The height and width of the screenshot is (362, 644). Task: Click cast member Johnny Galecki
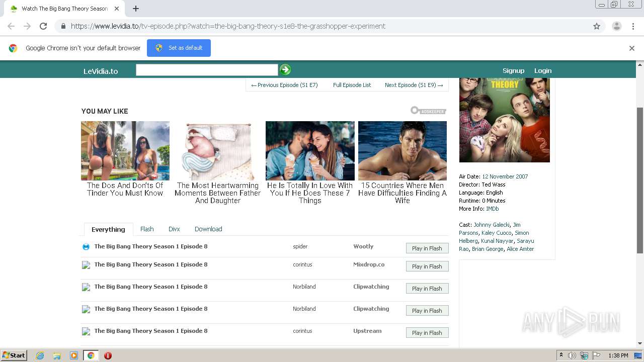pyautogui.click(x=492, y=225)
